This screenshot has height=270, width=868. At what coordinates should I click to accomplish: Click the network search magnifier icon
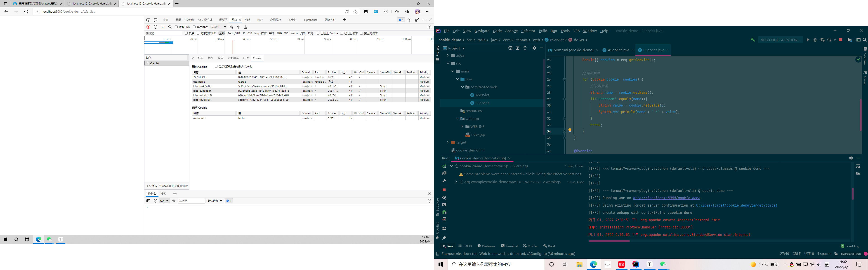[170, 27]
